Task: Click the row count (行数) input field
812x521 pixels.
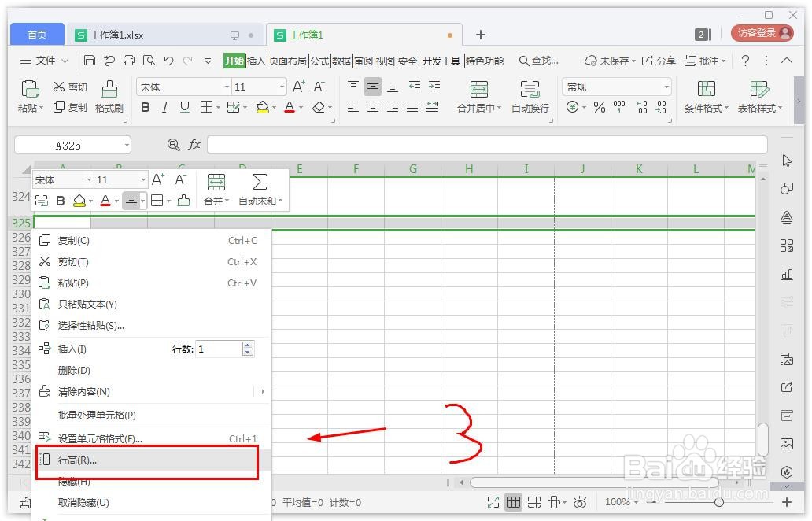Action: click(x=219, y=349)
